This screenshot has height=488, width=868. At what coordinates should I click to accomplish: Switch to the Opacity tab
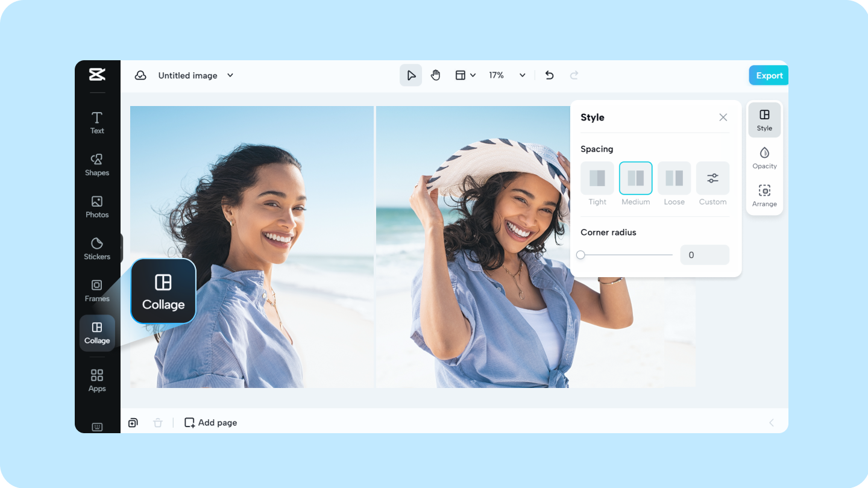(x=764, y=158)
